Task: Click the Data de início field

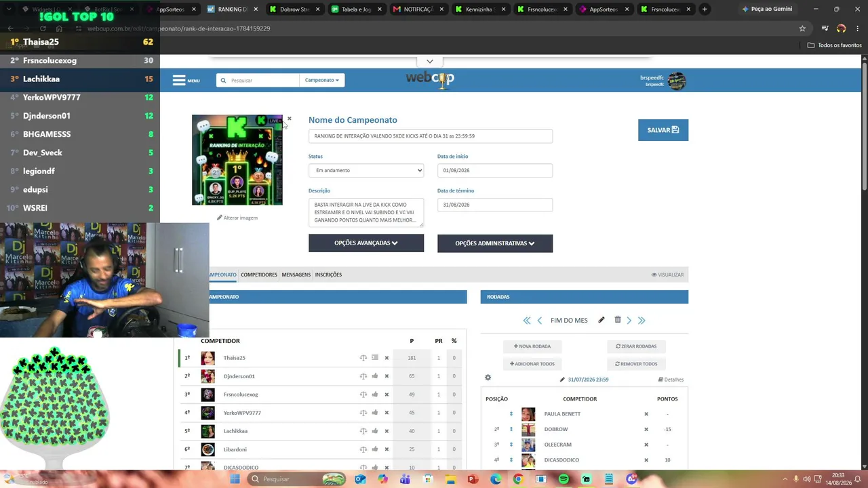Action: pyautogui.click(x=495, y=170)
